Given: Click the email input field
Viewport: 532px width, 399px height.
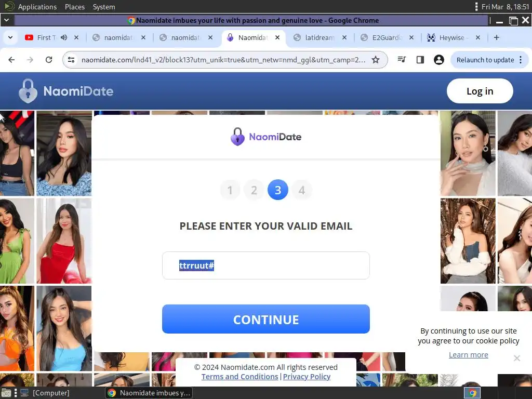Looking at the screenshot, I should [265, 265].
